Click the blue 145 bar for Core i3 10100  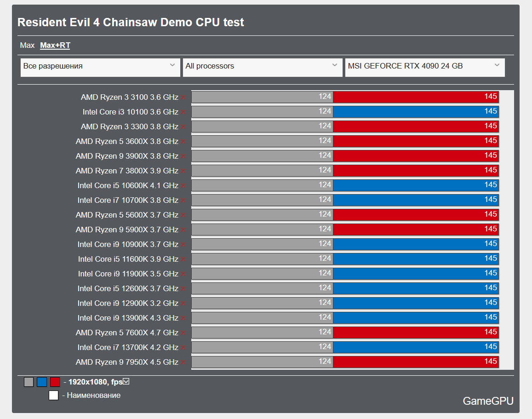pyautogui.click(x=416, y=111)
